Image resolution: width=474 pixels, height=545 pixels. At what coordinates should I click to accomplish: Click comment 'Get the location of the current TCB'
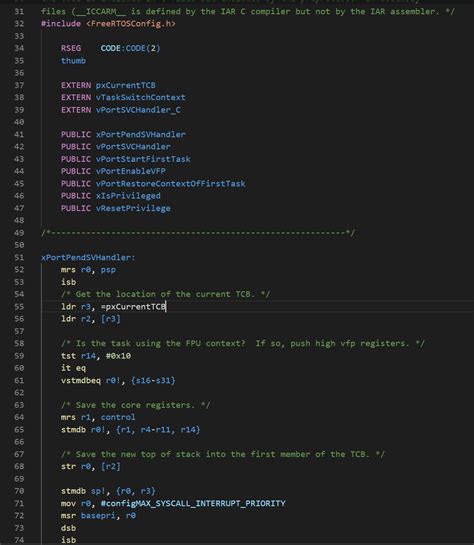coord(165,294)
